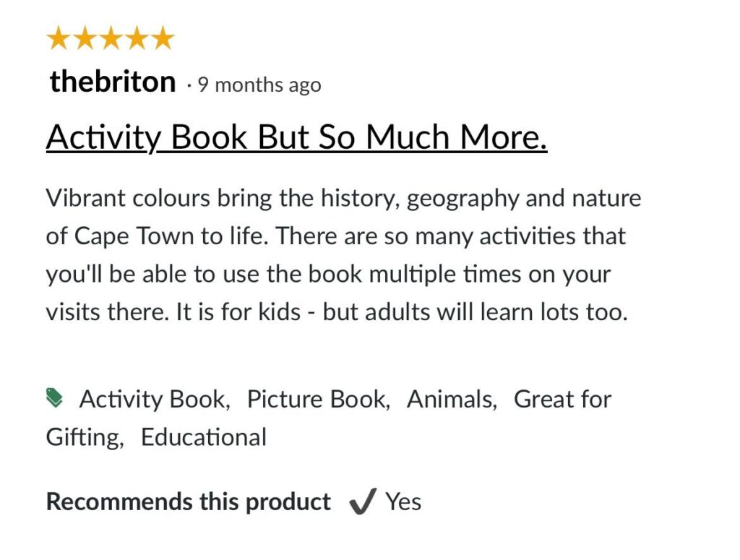Click the Yes recommendation text
740x560 pixels.
click(x=403, y=501)
